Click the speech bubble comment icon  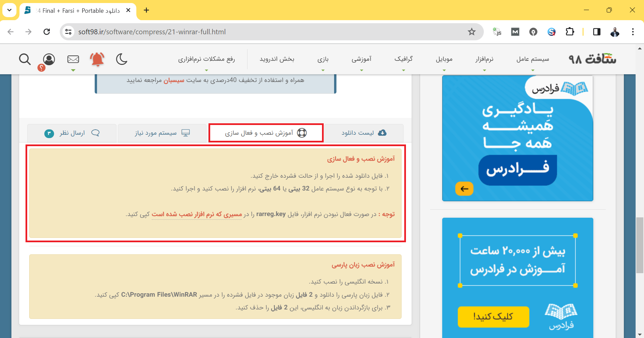click(95, 133)
